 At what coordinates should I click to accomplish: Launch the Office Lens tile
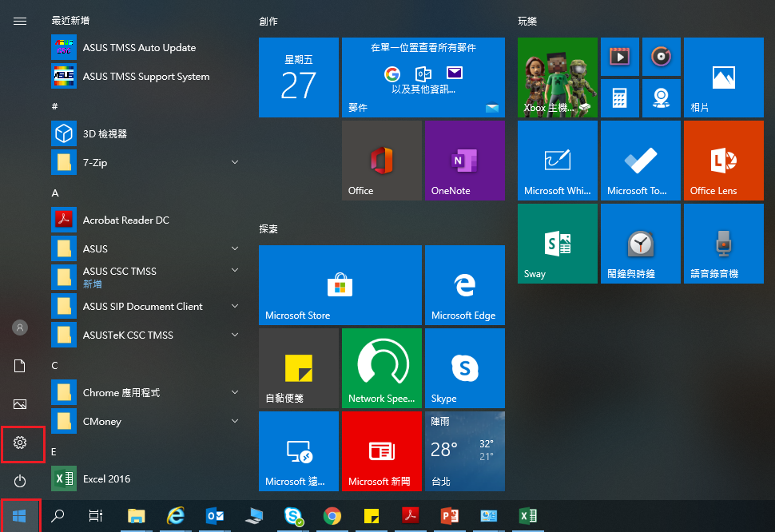[x=724, y=161]
